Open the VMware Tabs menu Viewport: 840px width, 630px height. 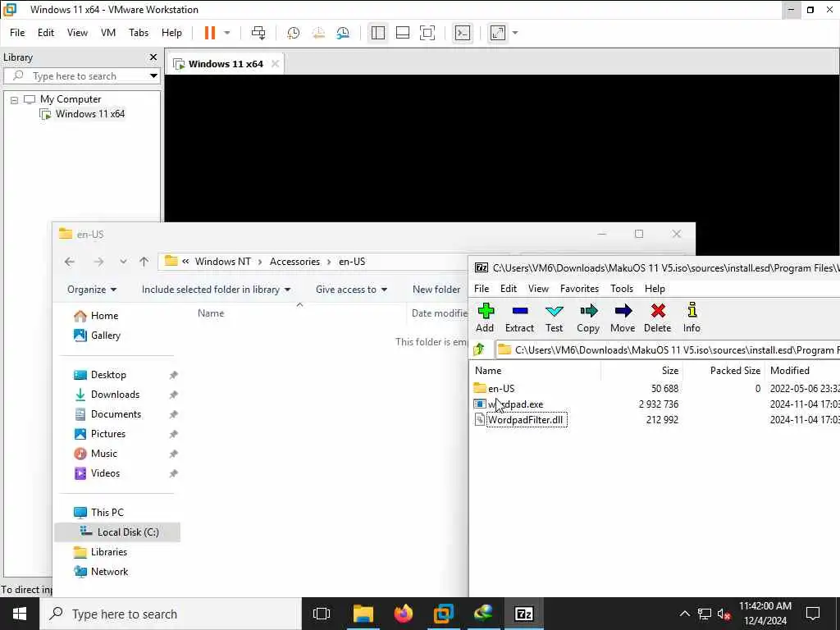pyautogui.click(x=138, y=33)
